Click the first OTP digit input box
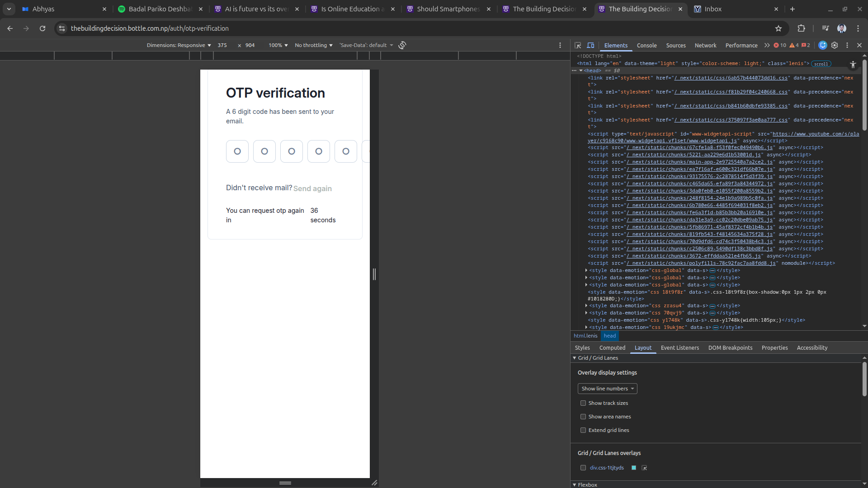 pos(237,151)
